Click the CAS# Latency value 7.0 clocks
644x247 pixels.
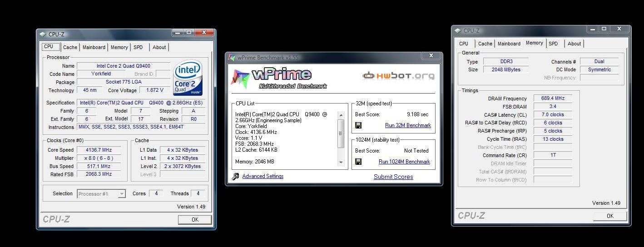point(553,114)
